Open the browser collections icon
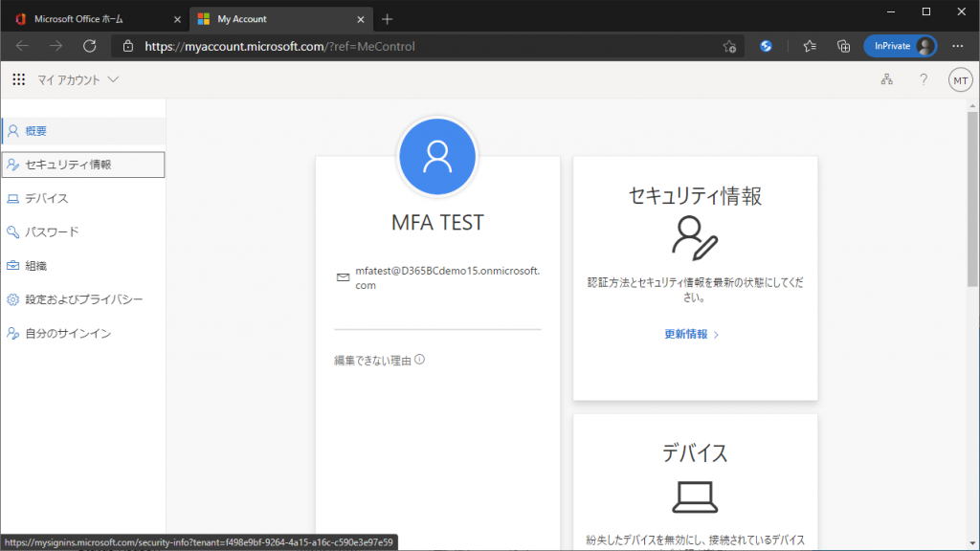Viewport: 980px width, 551px height. [x=843, y=45]
